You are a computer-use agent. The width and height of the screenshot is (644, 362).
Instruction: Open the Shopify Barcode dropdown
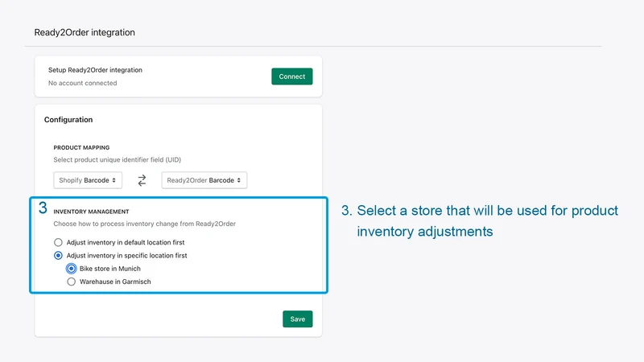click(88, 180)
